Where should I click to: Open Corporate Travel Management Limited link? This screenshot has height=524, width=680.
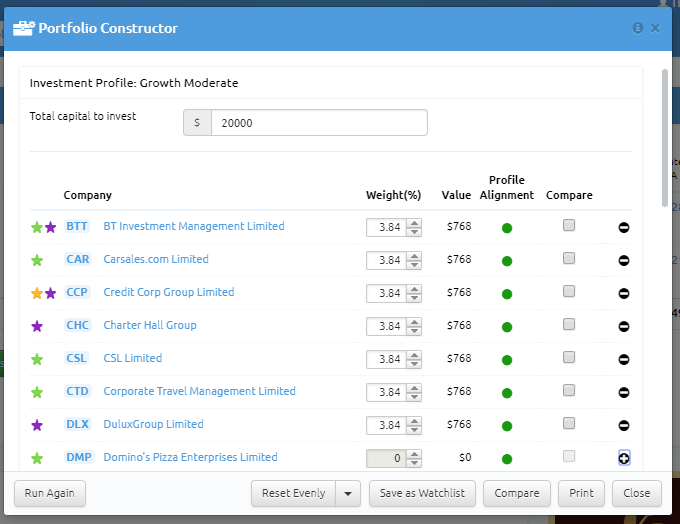pos(199,391)
